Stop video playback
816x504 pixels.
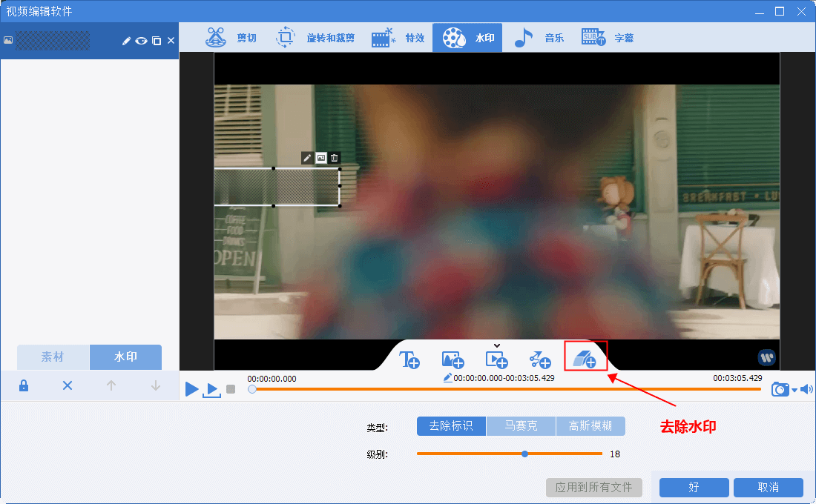coord(231,389)
